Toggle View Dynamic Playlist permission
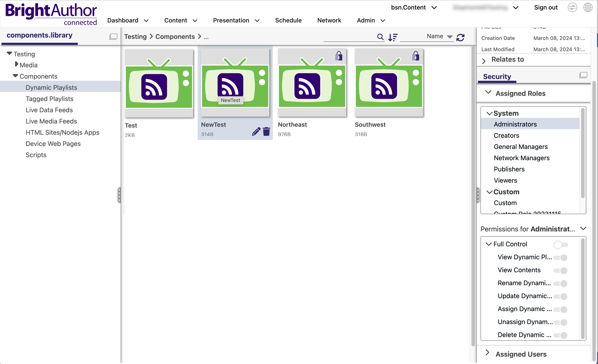This screenshot has height=364, width=598. pos(560,258)
